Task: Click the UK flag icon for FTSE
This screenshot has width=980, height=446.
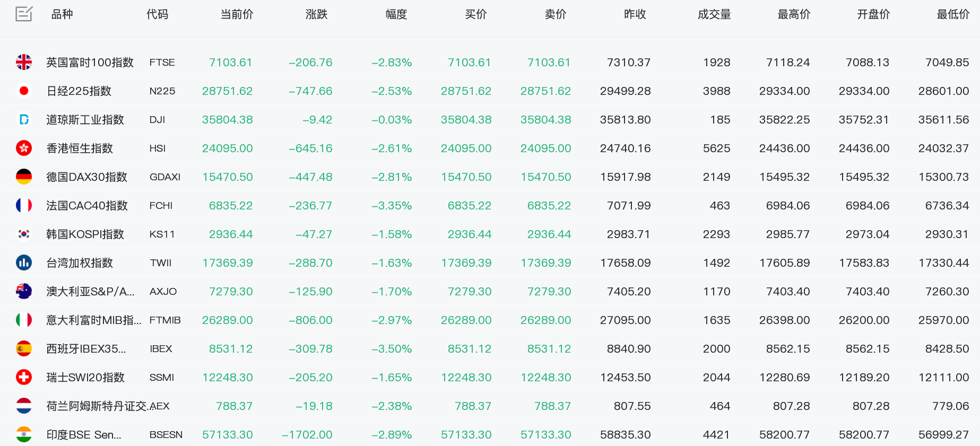Action: [x=24, y=63]
